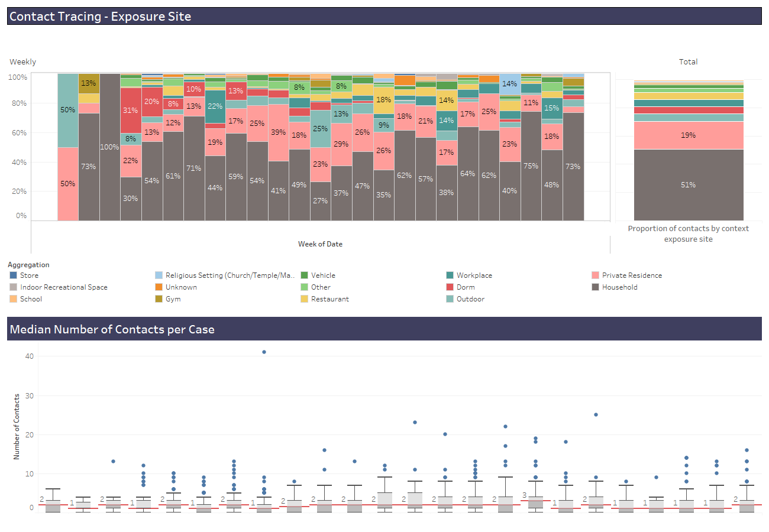The height and width of the screenshot is (532, 769).
Task: Select the 51% segment in Total bar
Action: pos(689,185)
